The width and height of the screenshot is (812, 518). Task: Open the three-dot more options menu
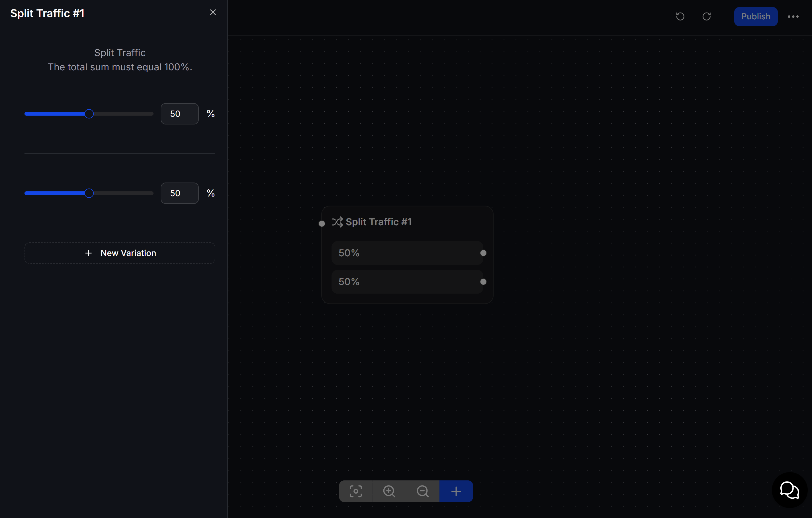point(793,17)
